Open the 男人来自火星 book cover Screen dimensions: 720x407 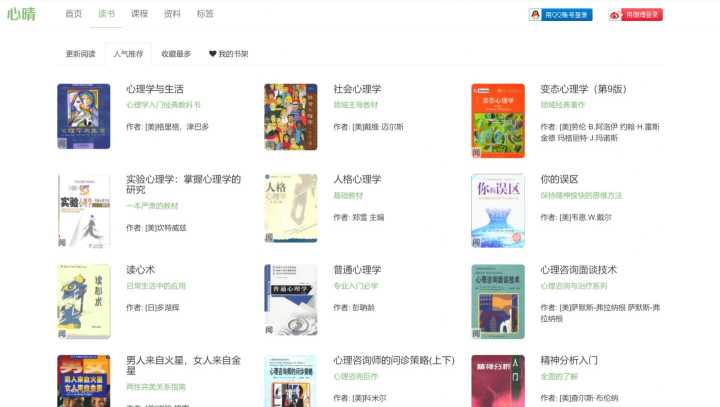pos(84,381)
